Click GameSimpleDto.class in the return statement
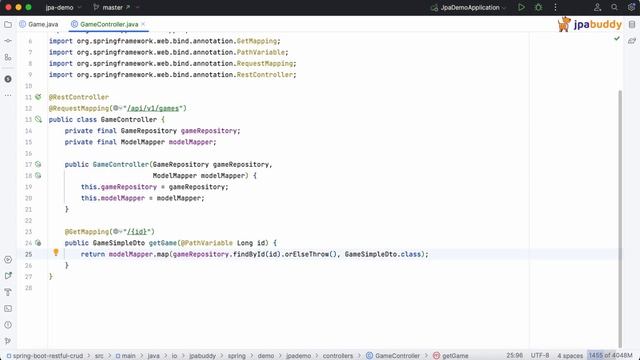 pyautogui.click(x=382, y=254)
